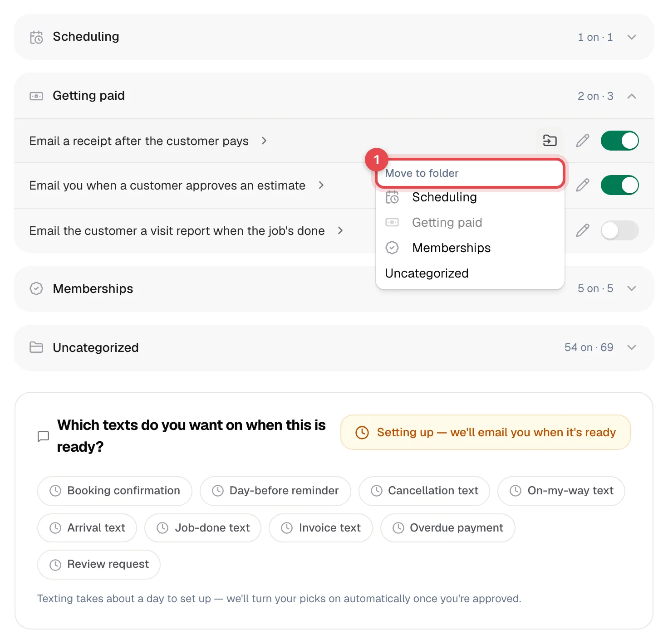Click the Uncategorized folder icon

tap(36, 347)
